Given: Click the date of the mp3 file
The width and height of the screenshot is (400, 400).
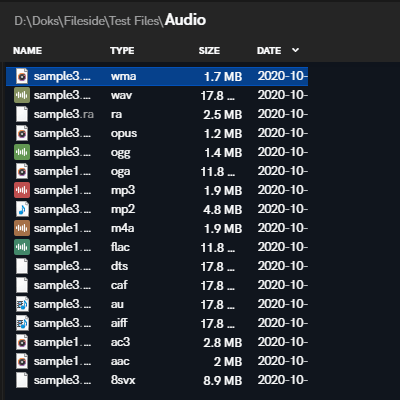Looking at the screenshot, I should click(x=283, y=190).
